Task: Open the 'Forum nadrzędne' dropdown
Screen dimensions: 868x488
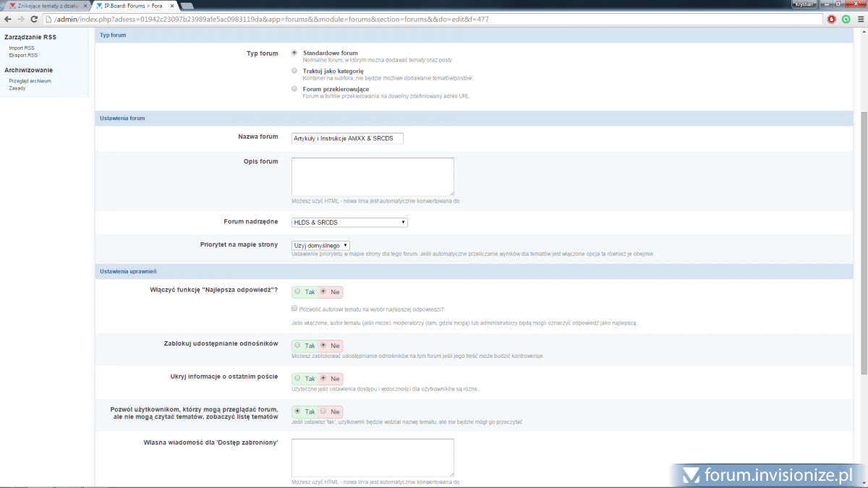Action: pos(349,222)
